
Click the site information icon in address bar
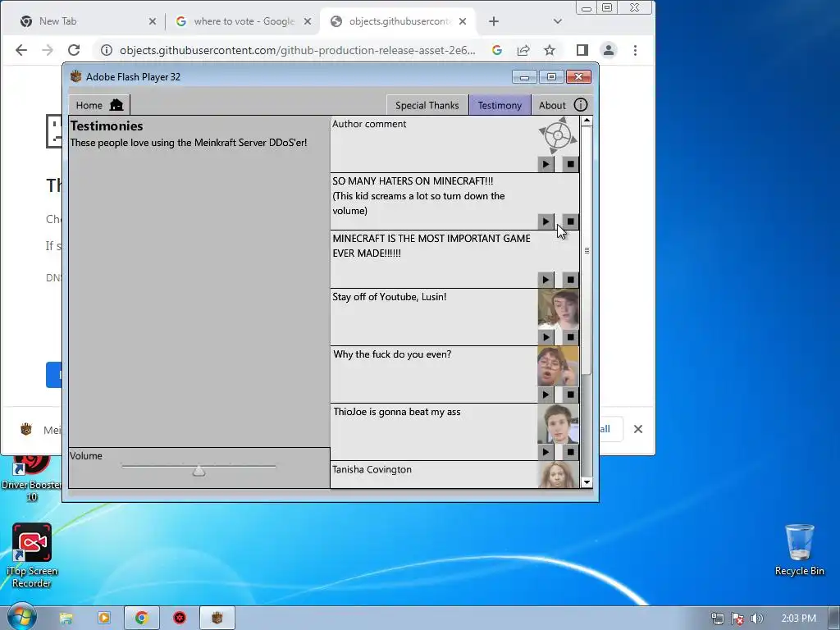tap(107, 50)
